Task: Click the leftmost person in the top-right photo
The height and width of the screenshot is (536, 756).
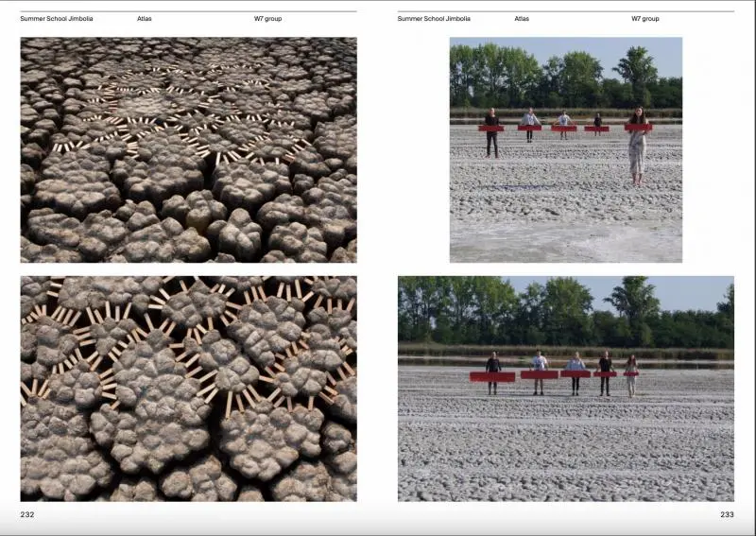Action: pos(491,132)
